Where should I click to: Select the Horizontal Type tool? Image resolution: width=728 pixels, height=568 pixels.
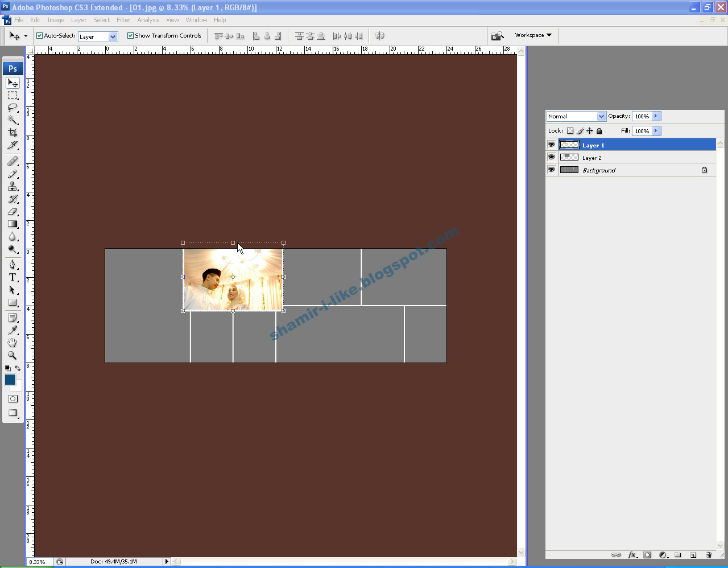point(13,277)
